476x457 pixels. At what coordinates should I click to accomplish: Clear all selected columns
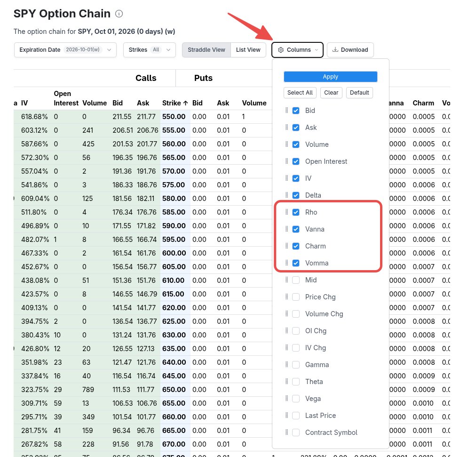(x=331, y=93)
